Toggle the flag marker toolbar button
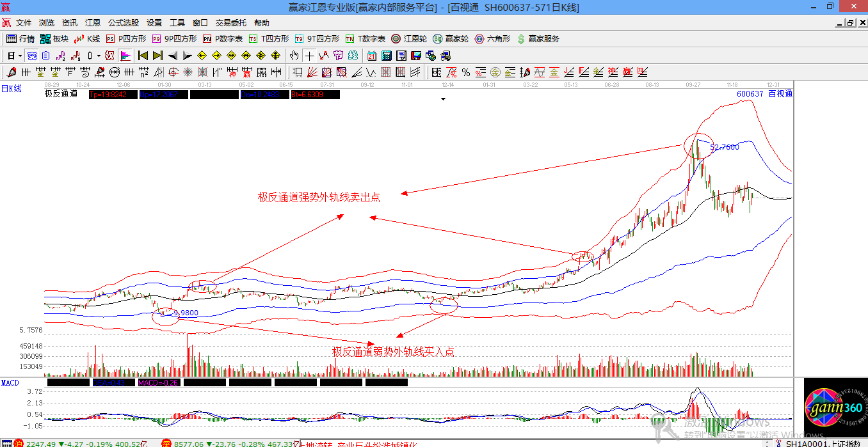This screenshot has height=447, width=868. (125, 56)
